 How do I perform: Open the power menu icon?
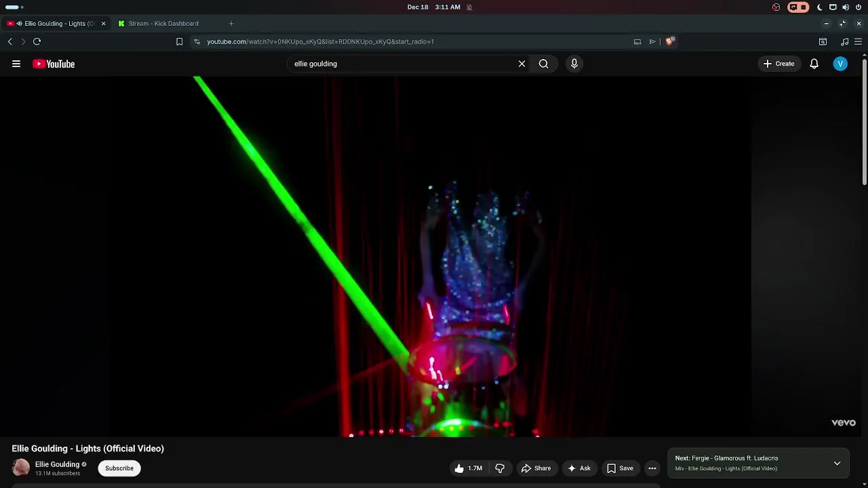click(859, 7)
